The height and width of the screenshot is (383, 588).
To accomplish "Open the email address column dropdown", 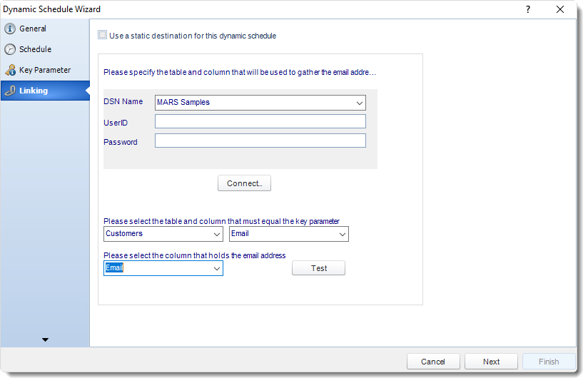I will 216,268.
